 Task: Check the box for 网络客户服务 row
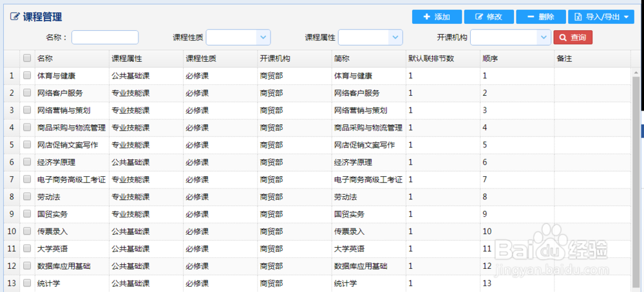click(x=27, y=93)
